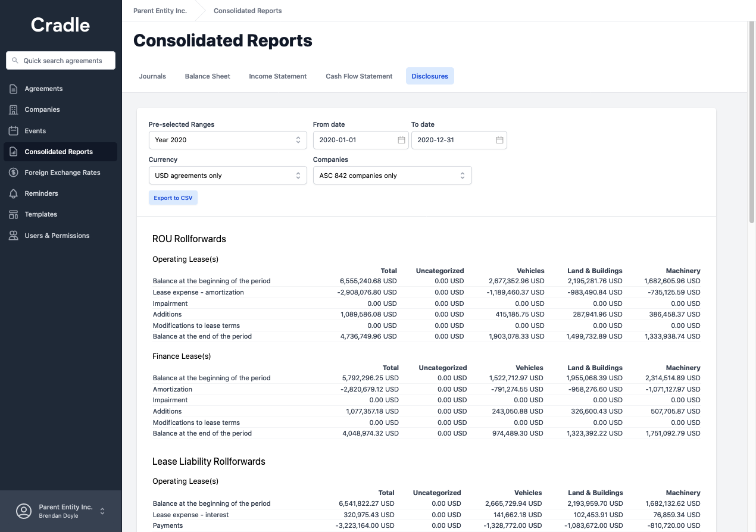This screenshot has width=756, height=532.
Task: Select the Consolidated Reports sidebar icon
Action: point(13,151)
